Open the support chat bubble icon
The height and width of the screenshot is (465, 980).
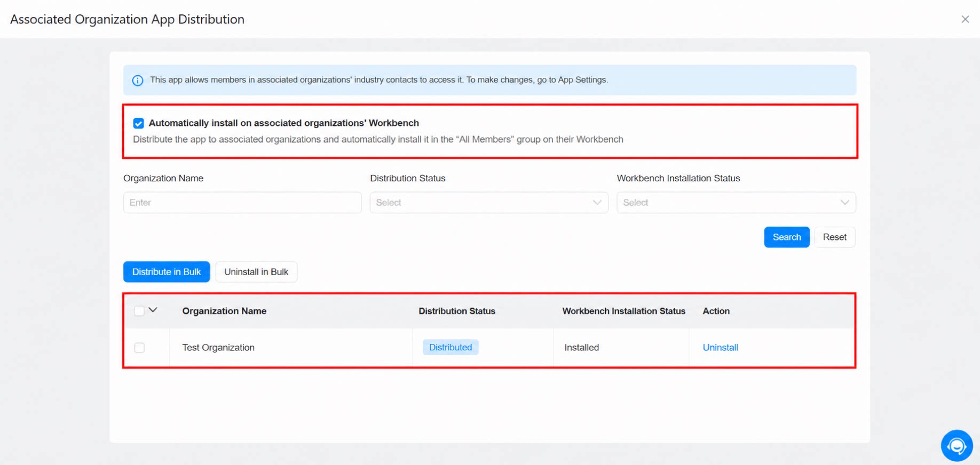(x=957, y=445)
